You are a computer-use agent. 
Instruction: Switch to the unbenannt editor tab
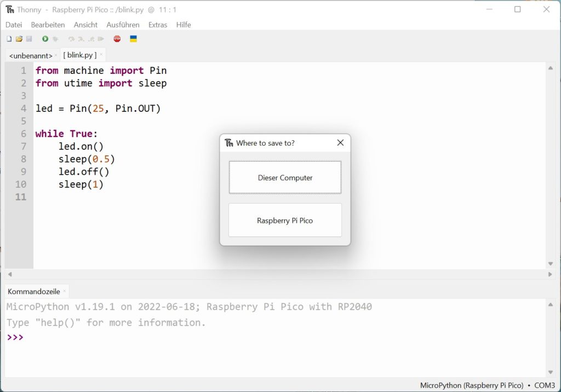[31, 56]
